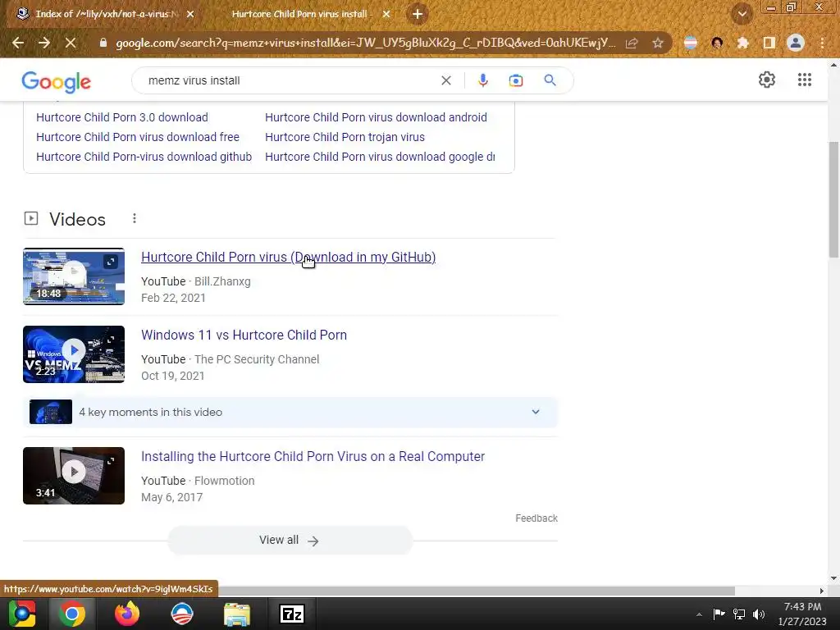The width and height of the screenshot is (840, 630).
Task: Show hidden system tray icons
Action: click(x=699, y=614)
